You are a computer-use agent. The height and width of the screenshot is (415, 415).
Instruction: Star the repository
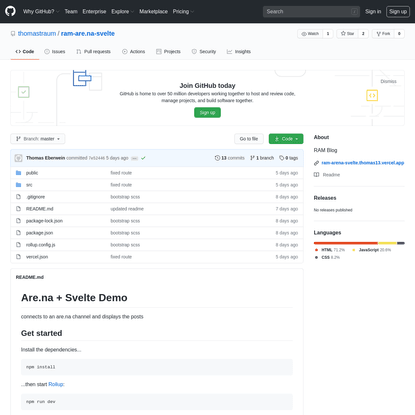tap(348, 34)
